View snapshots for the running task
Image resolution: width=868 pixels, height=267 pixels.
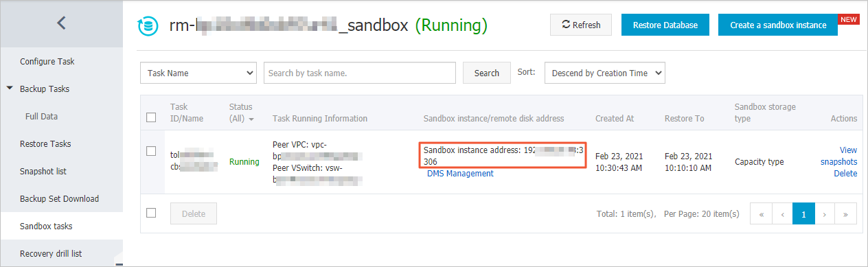point(838,156)
